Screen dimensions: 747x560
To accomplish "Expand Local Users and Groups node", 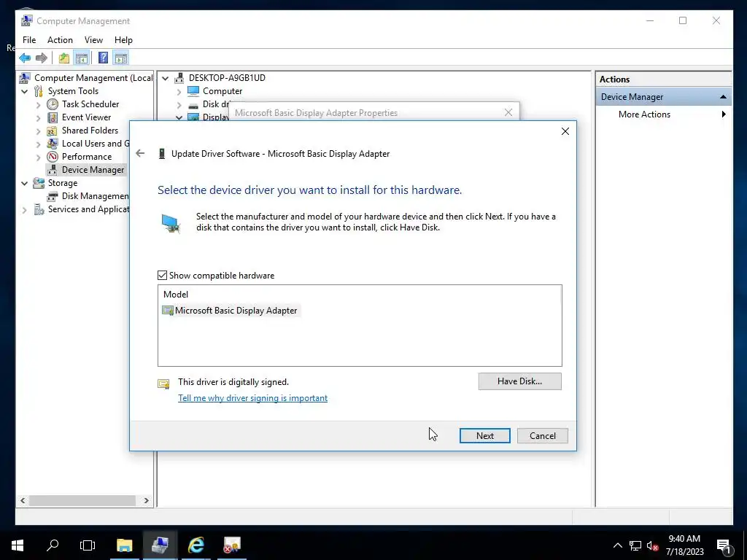I will pos(39,144).
